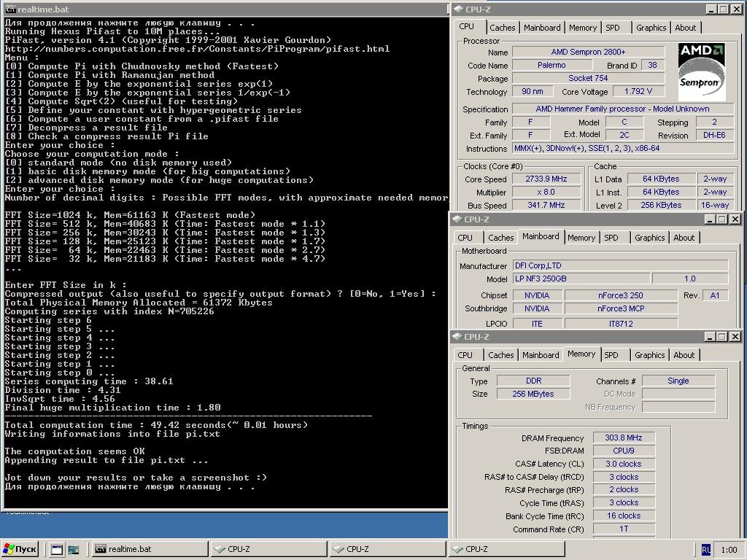Click the Manufacturer field DFI Corp,LTD
The image size is (747, 560).
click(621, 265)
